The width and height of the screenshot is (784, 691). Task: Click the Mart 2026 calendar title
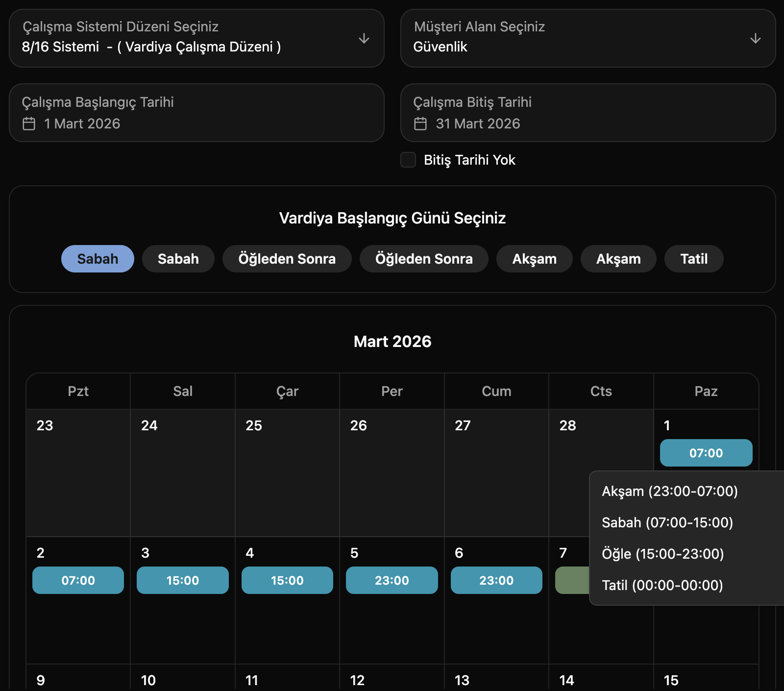click(392, 342)
